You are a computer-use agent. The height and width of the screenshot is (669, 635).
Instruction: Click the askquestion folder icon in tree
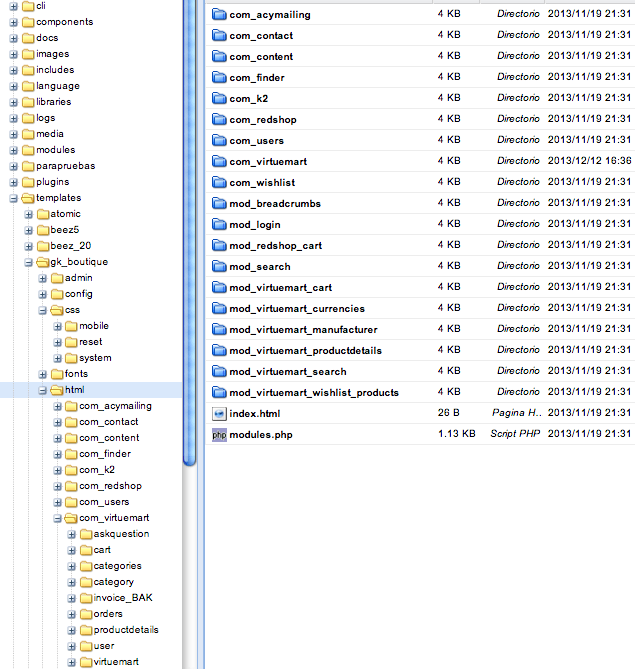(86, 534)
